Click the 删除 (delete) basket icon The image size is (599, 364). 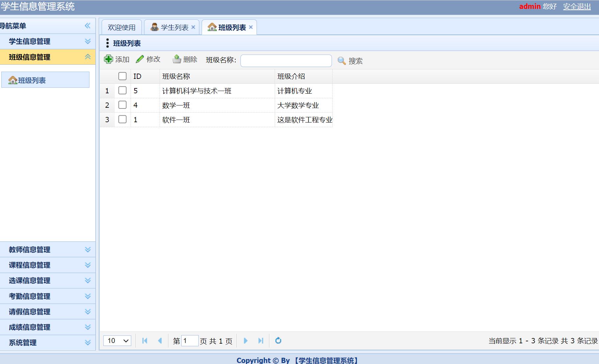tap(177, 59)
